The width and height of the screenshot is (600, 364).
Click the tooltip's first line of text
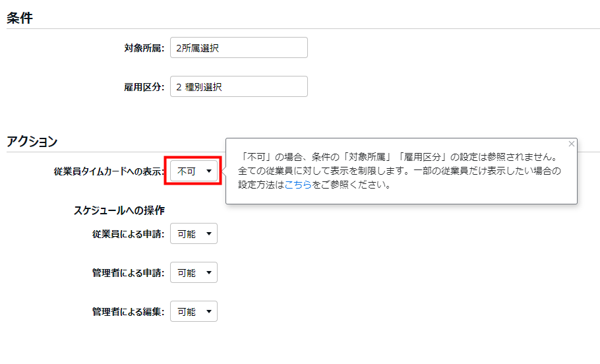(399, 158)
